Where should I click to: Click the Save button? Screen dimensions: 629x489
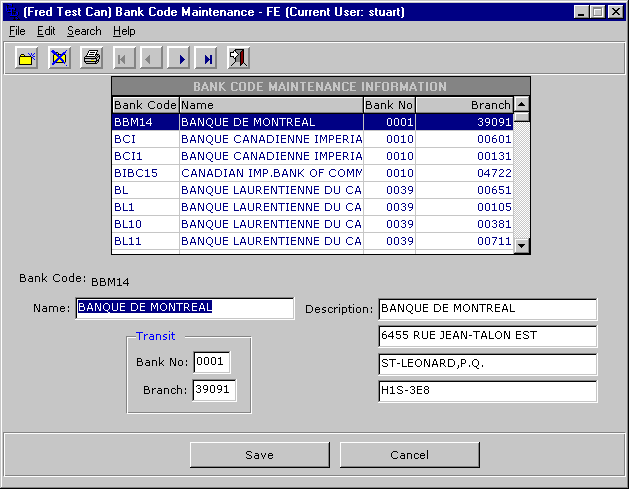(260, 455)
